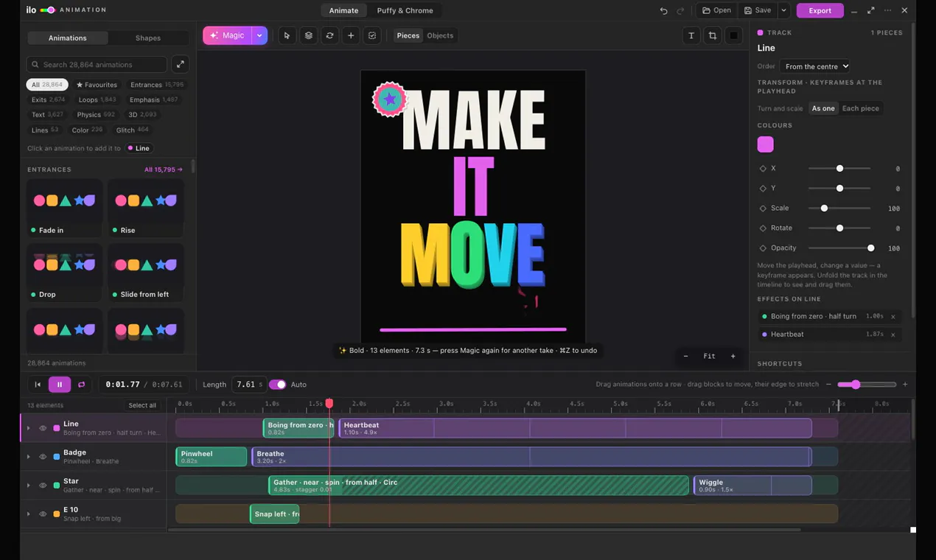
Task: Redo with the curved arrow icon
Action: (680, 10)
